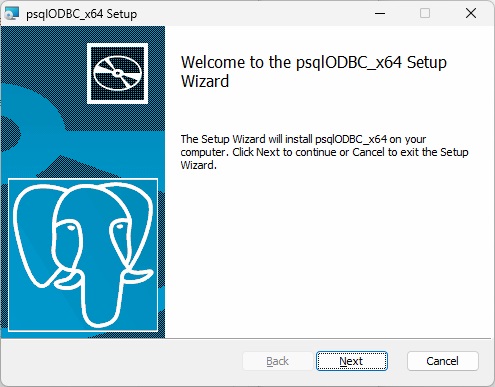Screen dimensions: 495x387
Task: Click the dark blue banner above the disc
Action: [x=83, y=34]
